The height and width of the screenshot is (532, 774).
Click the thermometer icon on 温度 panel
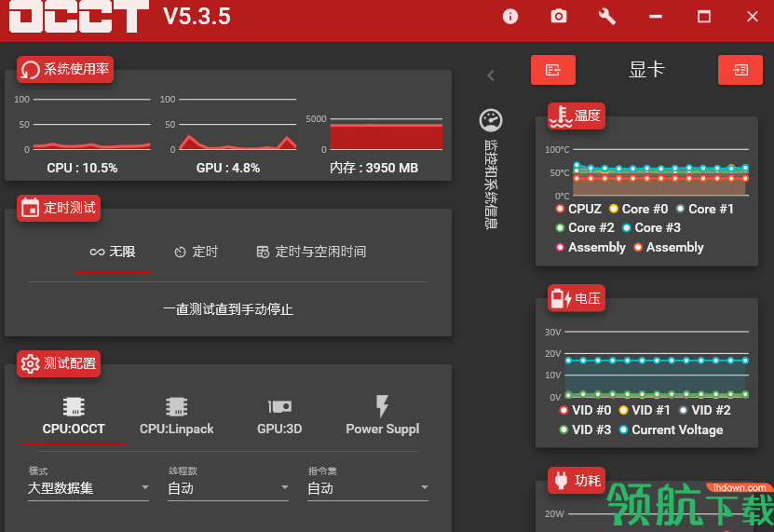(x=561, y=116)
